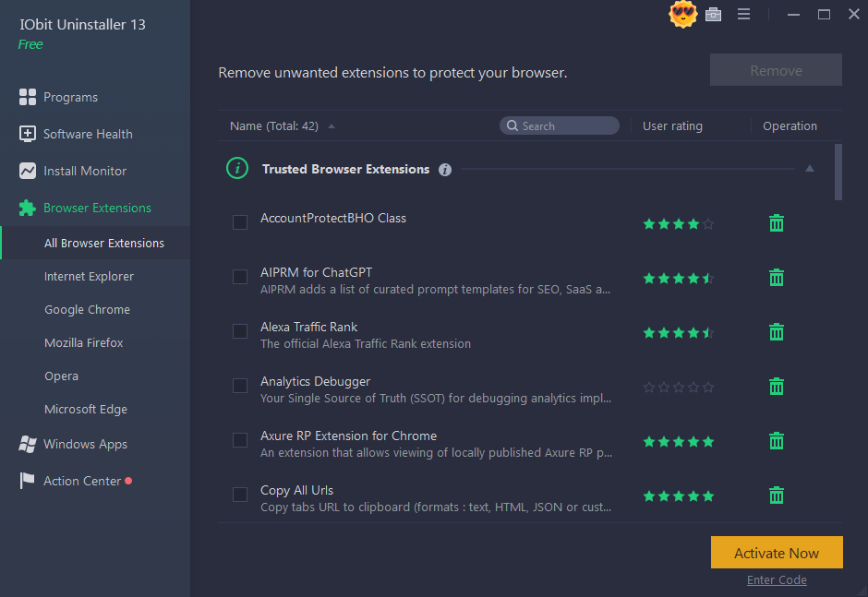Toggle sort arrow next to Name column

tap(331, 126)
